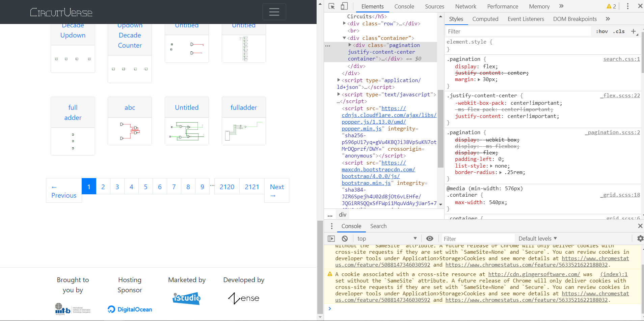644x321 pixels.
Task: Open the Sources tab
Action: coord(434,6)
